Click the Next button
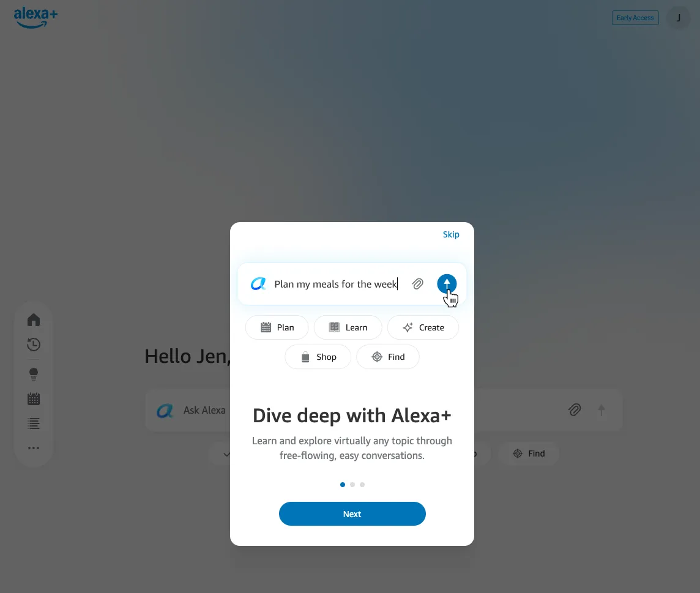This screenshot has width=700, height=593. (x=352, y=514)
